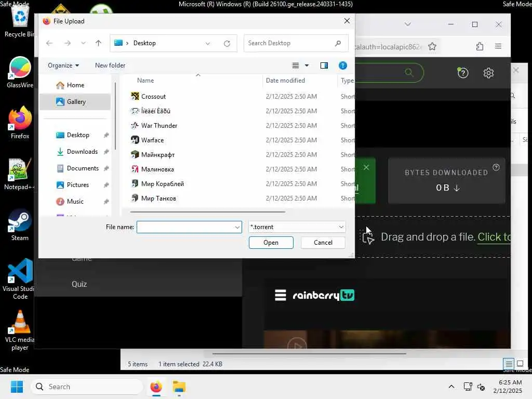
Task: Open the view options dropdown arrow
Action: (x=307, y=65)
